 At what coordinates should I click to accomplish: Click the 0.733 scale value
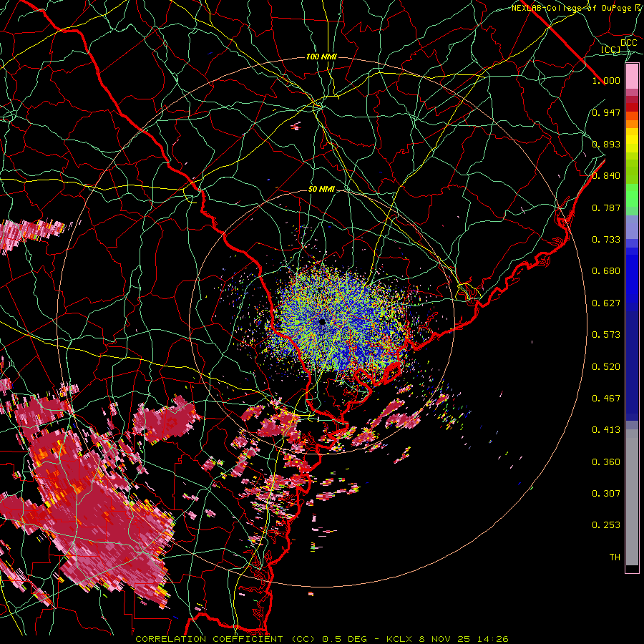point(606,240)
